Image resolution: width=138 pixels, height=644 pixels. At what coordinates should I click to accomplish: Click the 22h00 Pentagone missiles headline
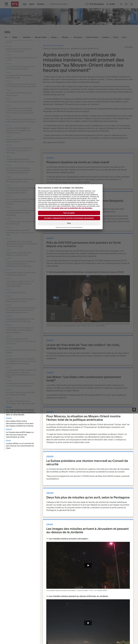pos(88,497)
